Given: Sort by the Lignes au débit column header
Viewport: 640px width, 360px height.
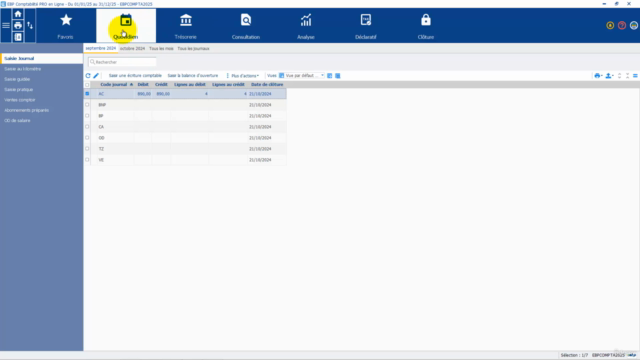Looking at the screenshot, I should click(x=190, y=84).
